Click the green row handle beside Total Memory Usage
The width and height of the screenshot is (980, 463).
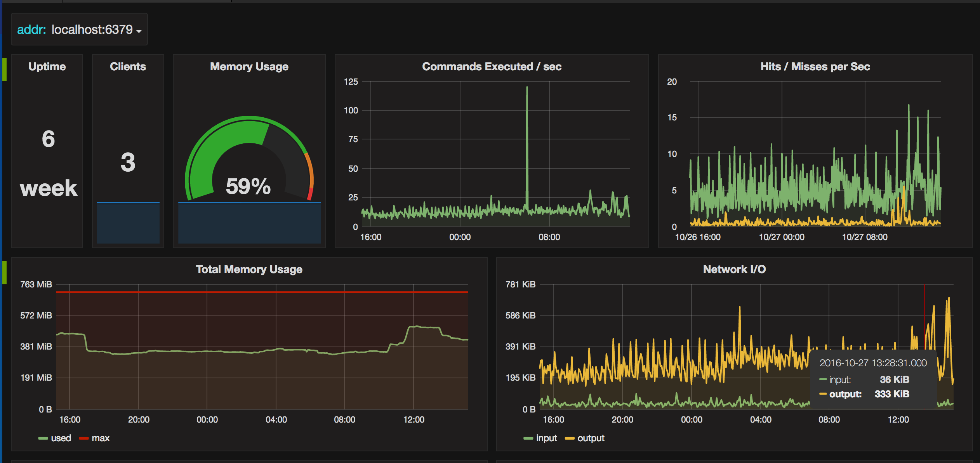click(x=5, y=272)
